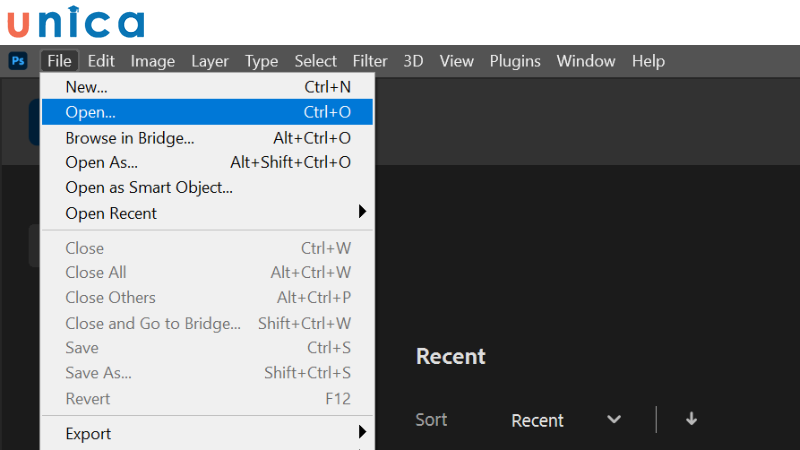This screenshot has height=450, width=800.
Task: Open the Type menu
Action: (261, 61)
